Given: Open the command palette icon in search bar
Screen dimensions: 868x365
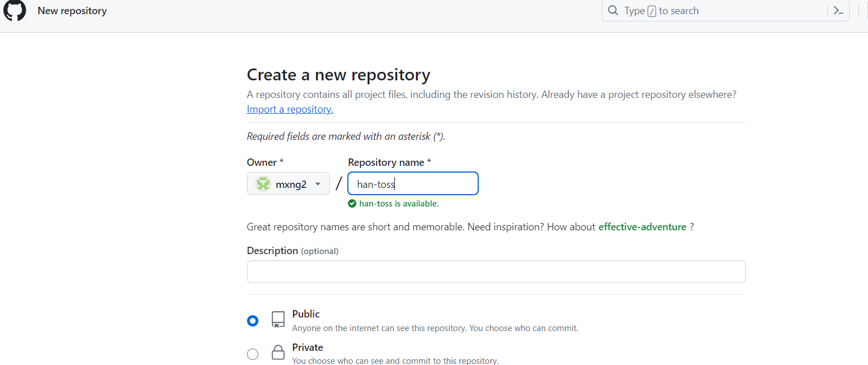Looking at the screenshot, I should point(839,11).
